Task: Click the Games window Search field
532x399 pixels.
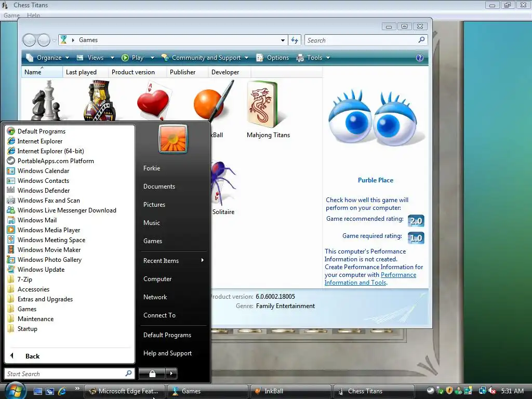Action: (366, 40)
